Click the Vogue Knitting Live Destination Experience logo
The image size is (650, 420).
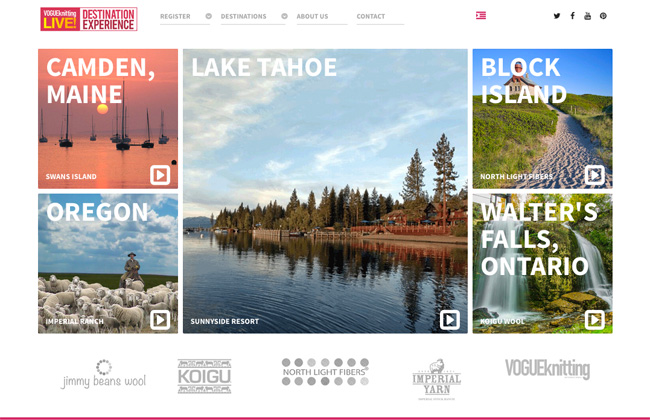[x=89, y=19]
